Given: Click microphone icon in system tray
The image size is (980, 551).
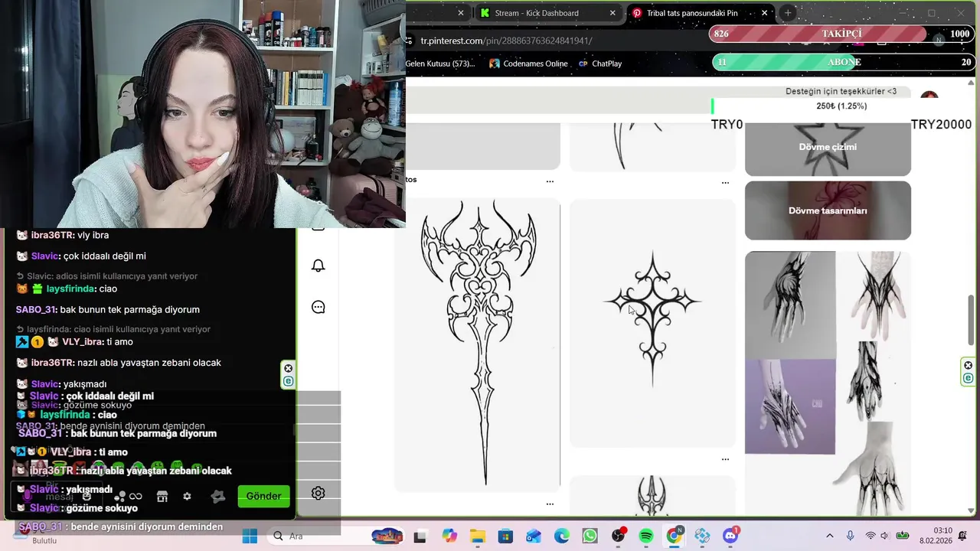Looking at the screenshot, I should (850, 536).
